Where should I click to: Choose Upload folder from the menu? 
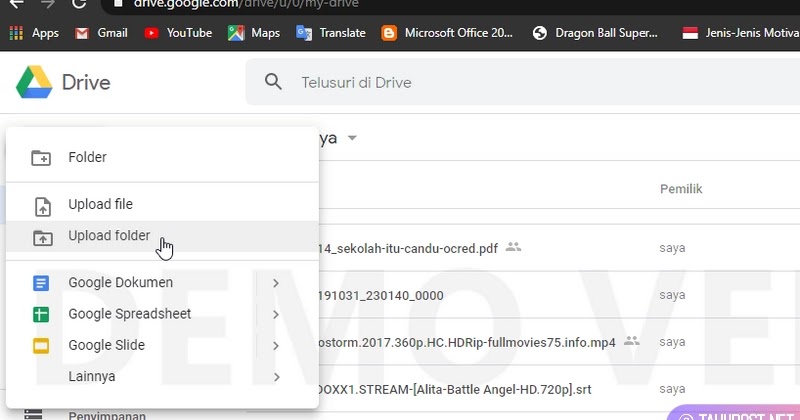pos(162,236)
